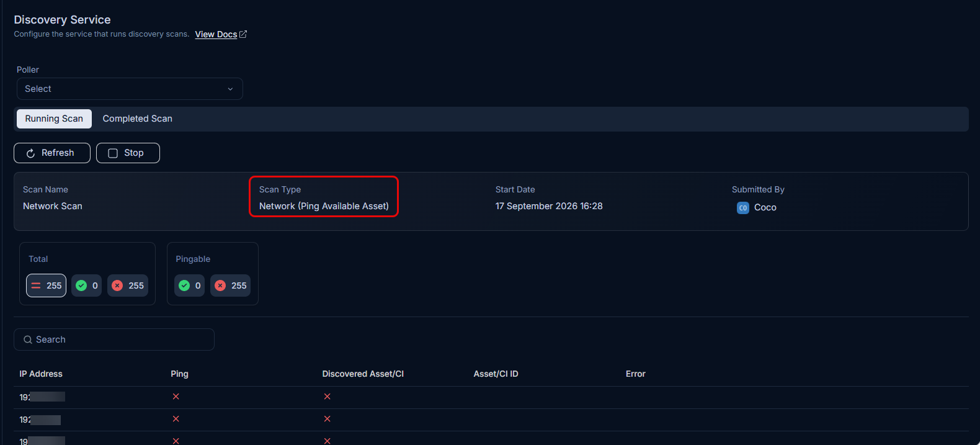Screen dimensions: 980x445
Task: Open the View Docs link
Action: [x=216, y=34]
